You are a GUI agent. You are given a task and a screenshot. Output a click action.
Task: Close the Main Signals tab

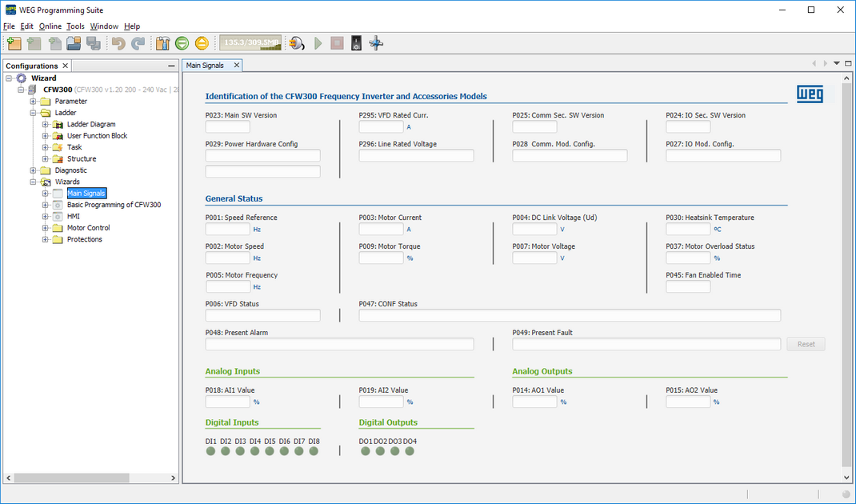click(x=236, y=66)
